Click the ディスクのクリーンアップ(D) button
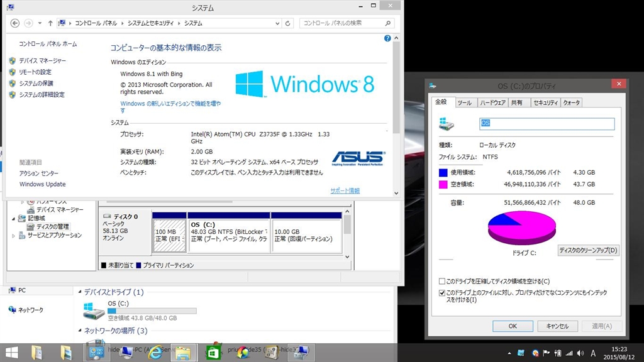The width and height of the screenshot is (644, 362). tap(588, 250)
